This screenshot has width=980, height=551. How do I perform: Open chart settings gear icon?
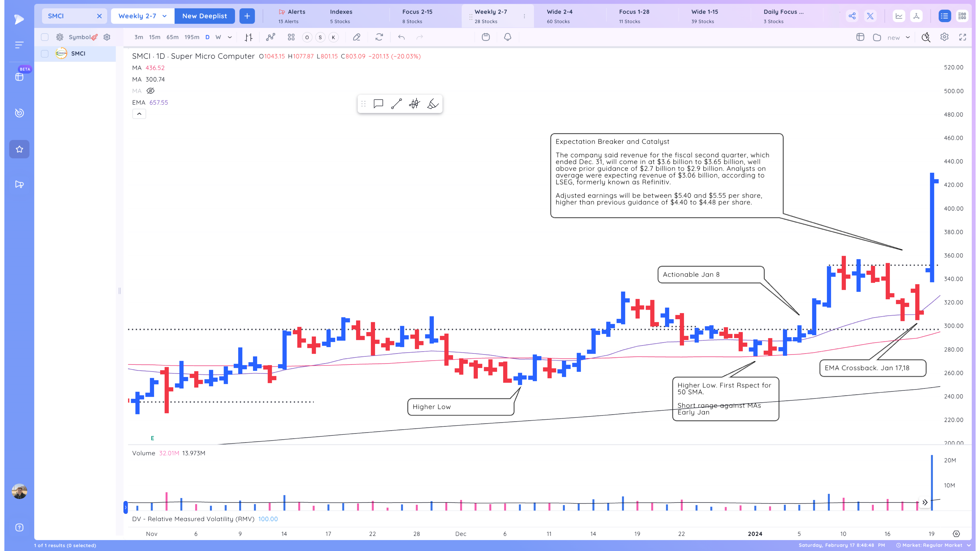pos(944,37)
